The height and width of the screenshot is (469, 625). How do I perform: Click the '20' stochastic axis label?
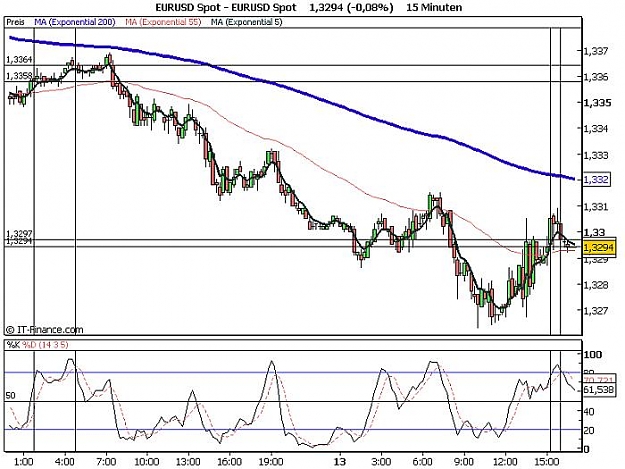[589, 430]
